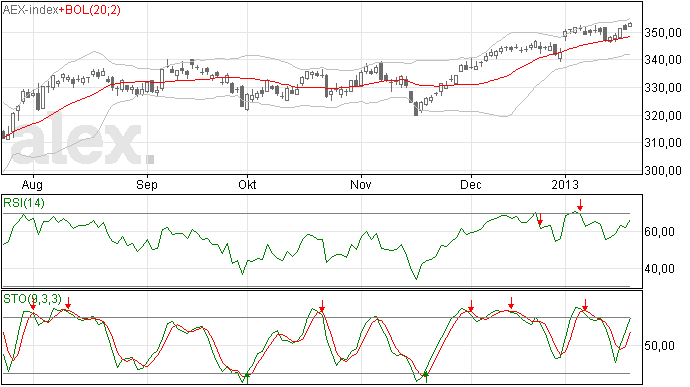Select the 40,00 RSI axis value

(x=659, y=269)
